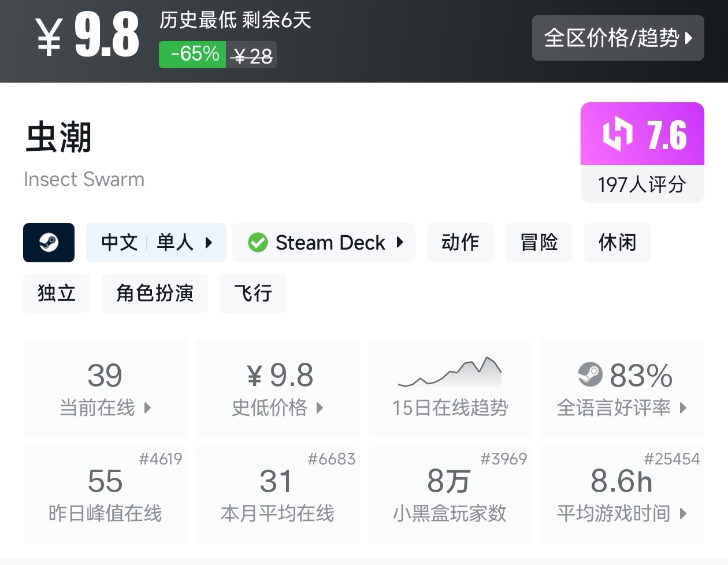Click the Steam platform icon badge

pyautogui.click(x=49, y=243)
